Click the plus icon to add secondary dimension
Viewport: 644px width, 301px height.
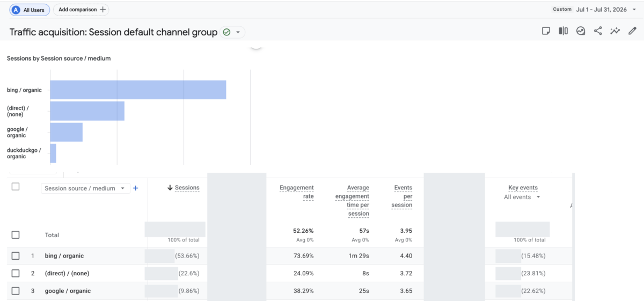(136, 188)
